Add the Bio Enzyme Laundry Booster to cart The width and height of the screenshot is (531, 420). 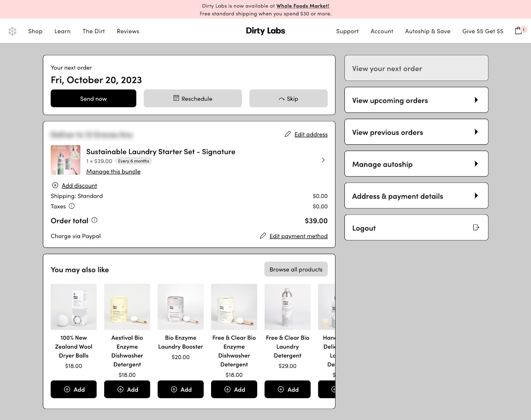click(x=181, y=389)
